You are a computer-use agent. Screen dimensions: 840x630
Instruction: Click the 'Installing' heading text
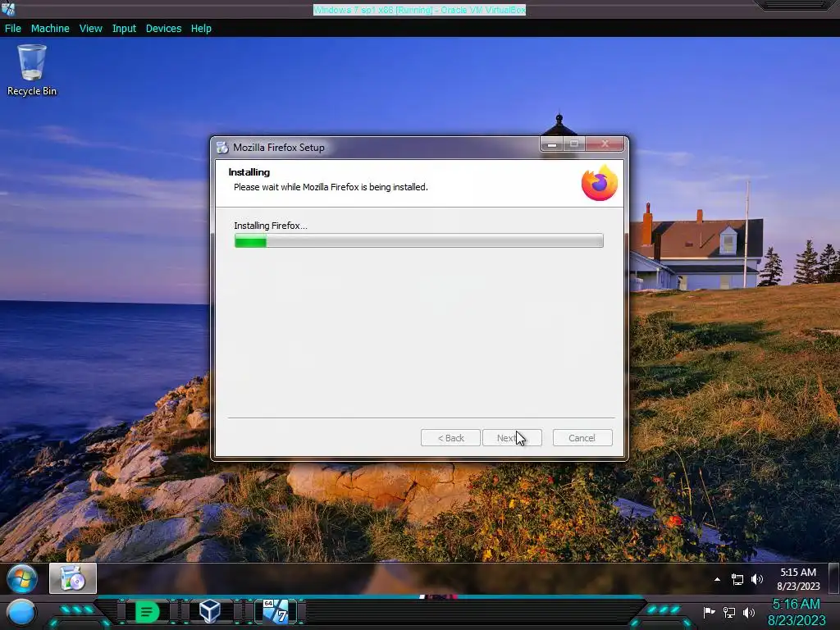pos(249,172)
